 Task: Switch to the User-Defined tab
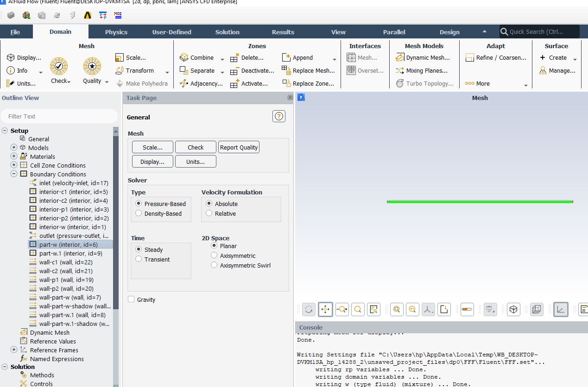click(x=172, y=32)
